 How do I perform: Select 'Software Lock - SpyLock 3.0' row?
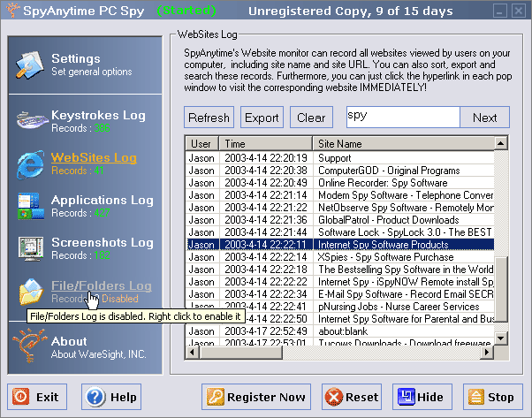pos(339,232)
